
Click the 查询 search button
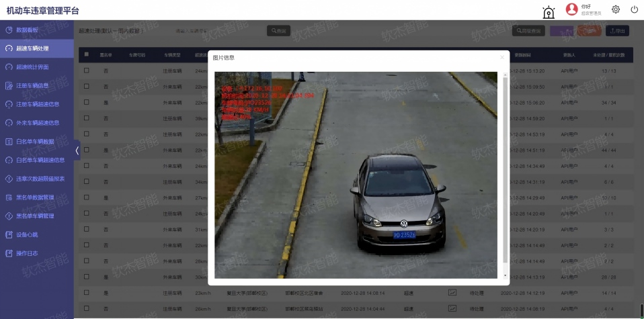pos(278,31)
